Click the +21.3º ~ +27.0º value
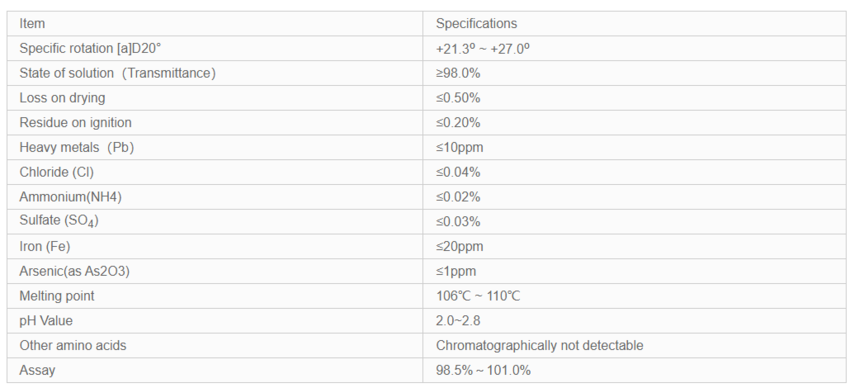This screenshot has width=859, height=388. coord(483,49)
